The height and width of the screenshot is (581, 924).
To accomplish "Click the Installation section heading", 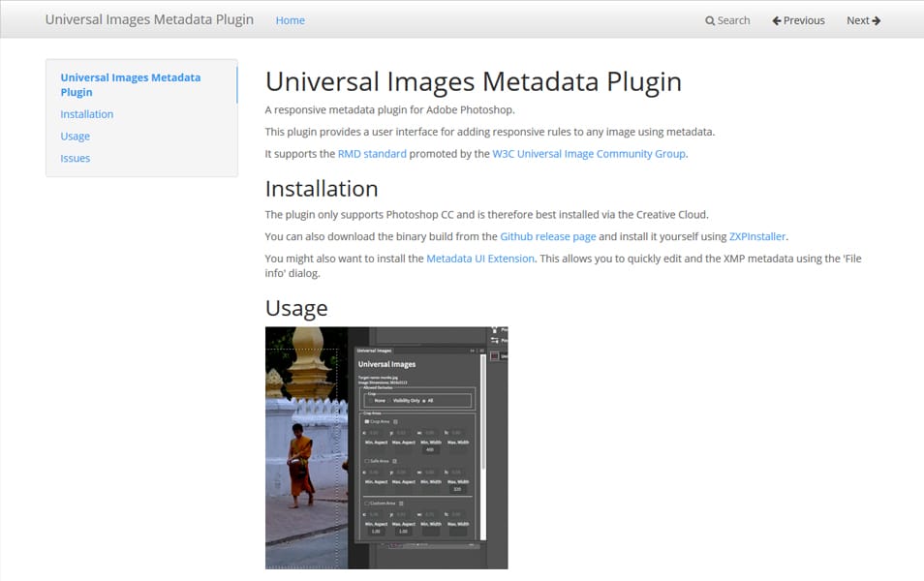I will click(322, 189).
